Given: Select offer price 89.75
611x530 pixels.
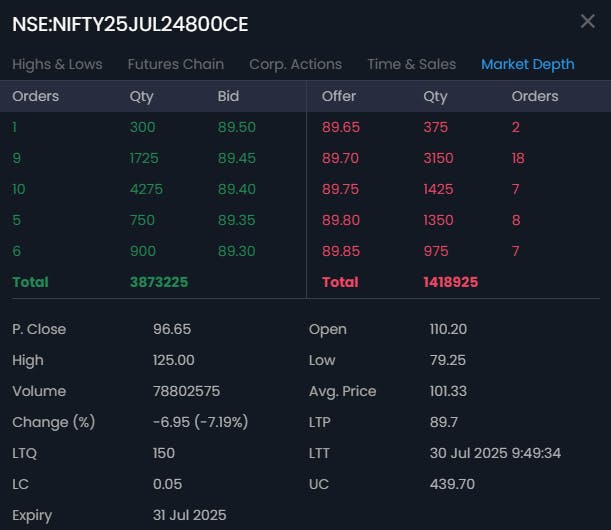Looking at the screenshot, I should pos(341,189).
